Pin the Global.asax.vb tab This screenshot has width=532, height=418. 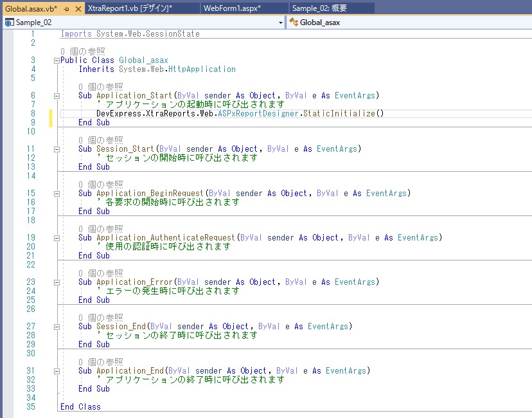click(x=66, y=8)
